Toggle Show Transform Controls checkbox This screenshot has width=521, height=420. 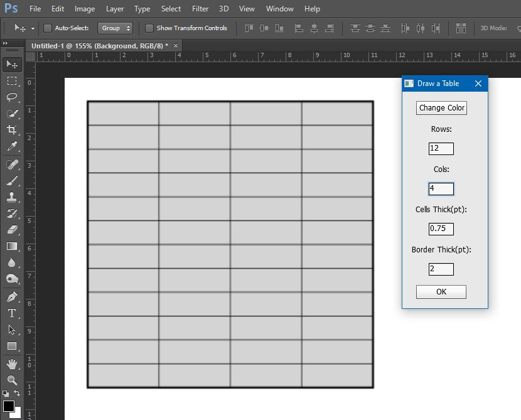pos(149,28)
